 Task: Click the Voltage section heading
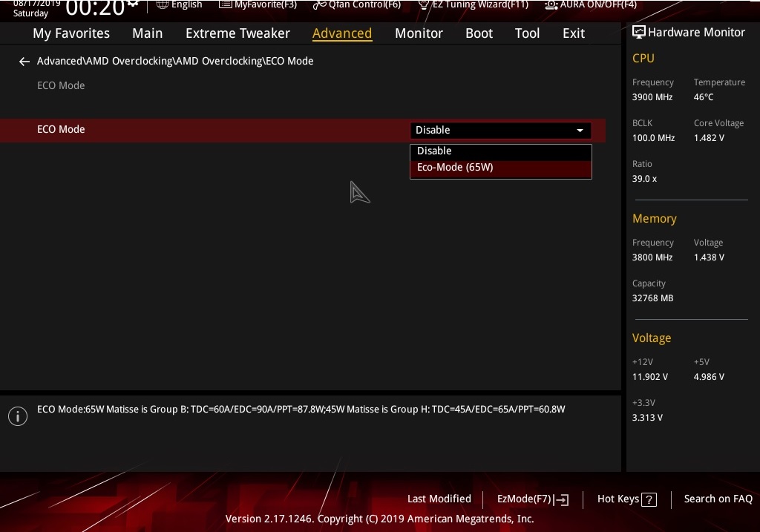click(x=652, y=338)
